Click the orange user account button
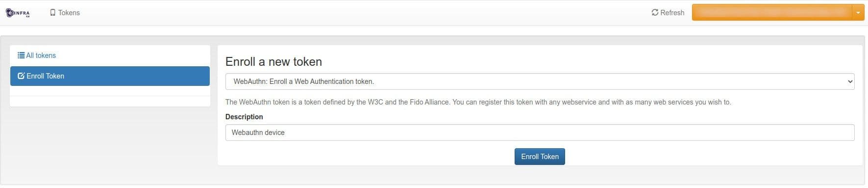 click(772, 13)
